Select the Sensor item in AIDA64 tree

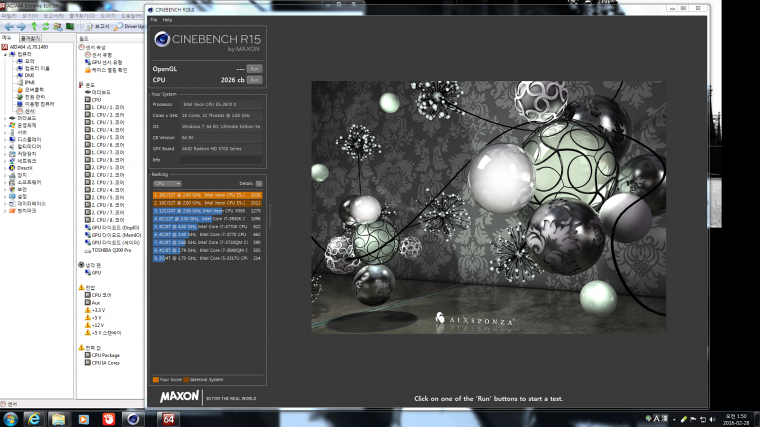[x=30, y=111]
